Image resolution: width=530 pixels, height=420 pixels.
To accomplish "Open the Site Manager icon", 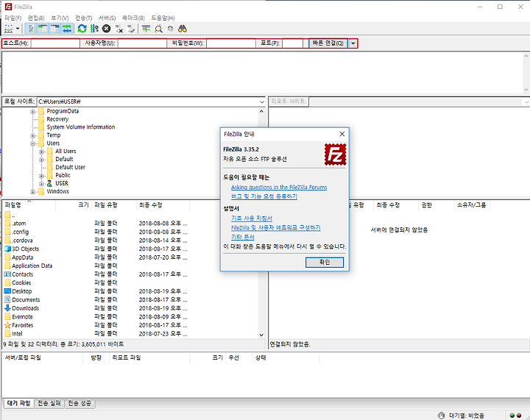I will point(9,29).
